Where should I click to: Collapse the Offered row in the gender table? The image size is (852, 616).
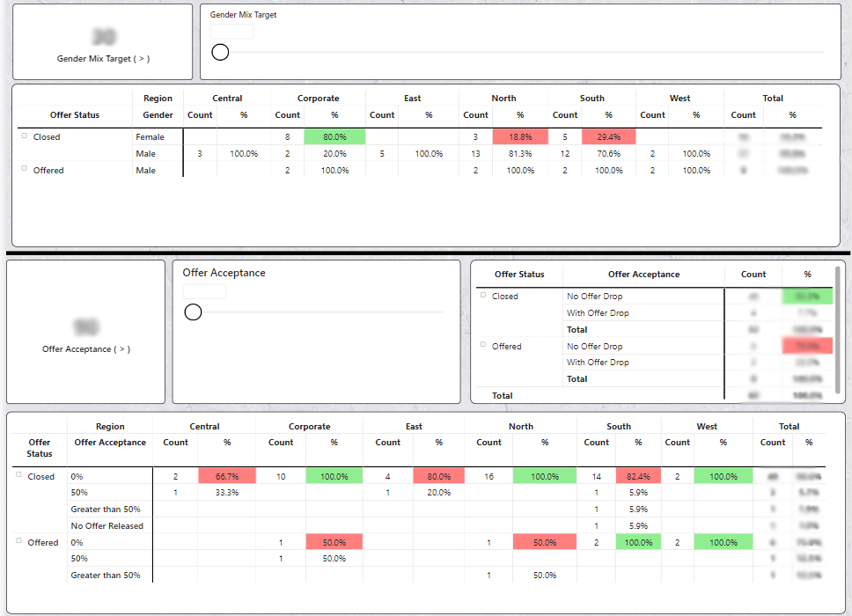click(24, 168)
